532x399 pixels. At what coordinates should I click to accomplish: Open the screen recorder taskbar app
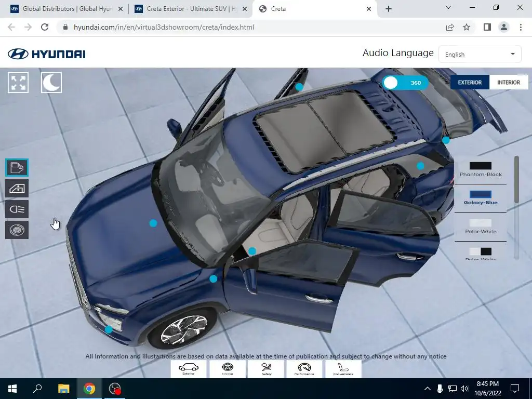point(115,389)
